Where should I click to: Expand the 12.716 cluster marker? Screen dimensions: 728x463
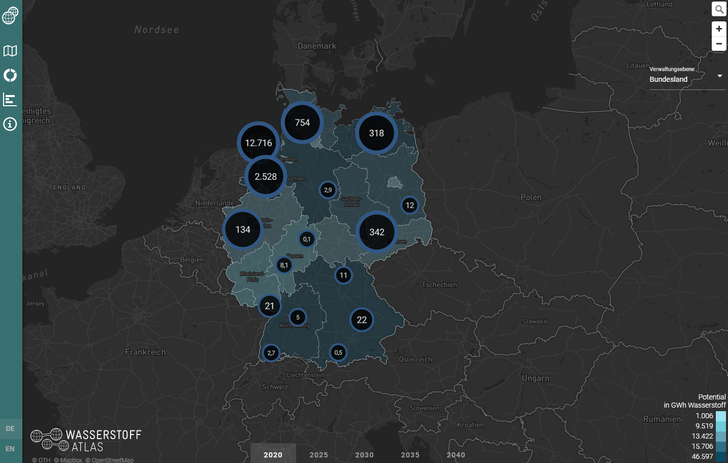click(259, 143)
